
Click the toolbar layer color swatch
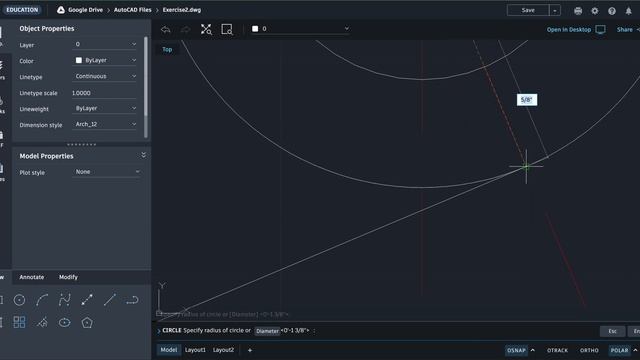[x=255, y=29]
